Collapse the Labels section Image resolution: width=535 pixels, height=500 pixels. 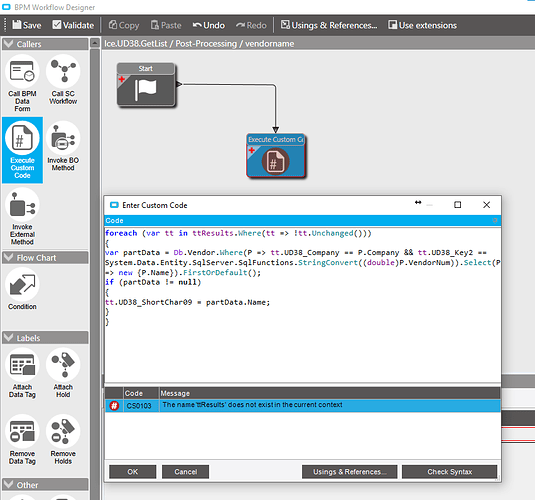[x=45, y=338]
